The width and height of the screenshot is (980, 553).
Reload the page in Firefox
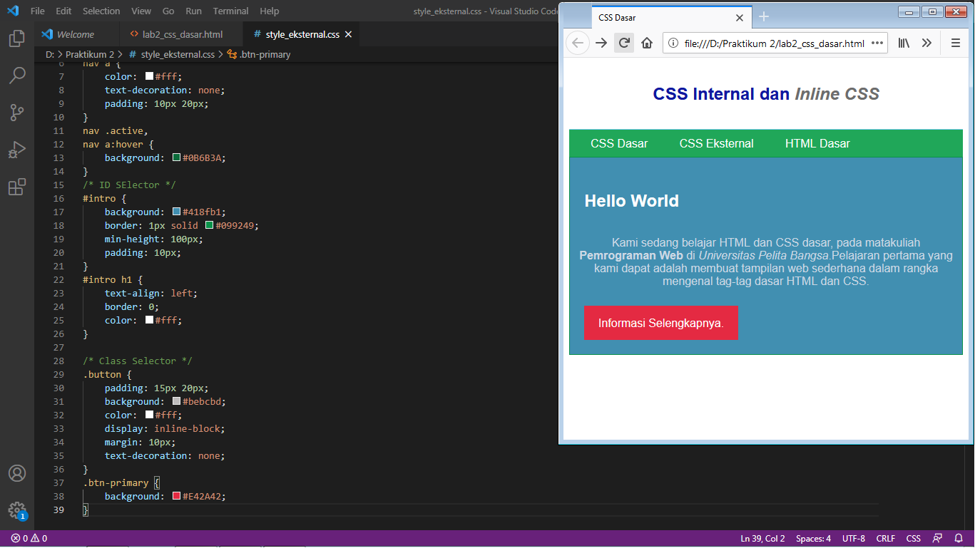point(623,43)
